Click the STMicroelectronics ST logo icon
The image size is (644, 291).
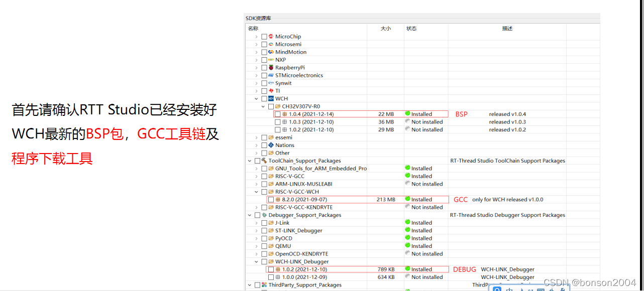(271, 75)
